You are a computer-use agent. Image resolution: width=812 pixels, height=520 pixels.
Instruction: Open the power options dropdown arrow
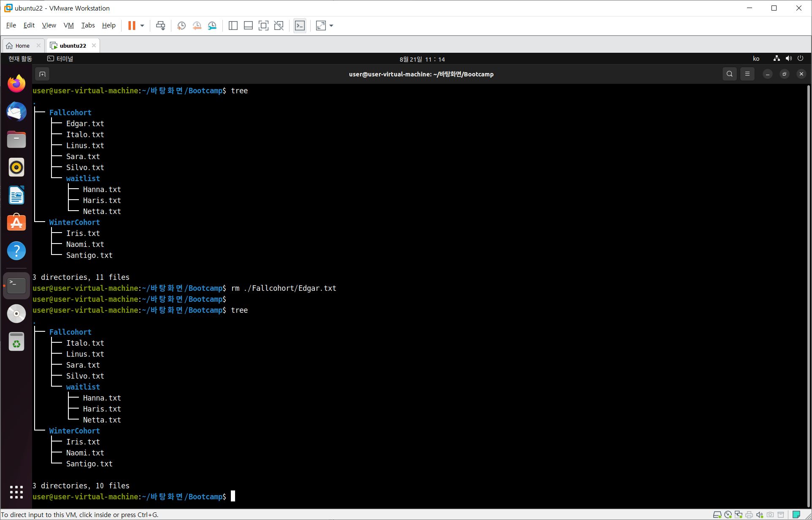click(x=142, y=26)
